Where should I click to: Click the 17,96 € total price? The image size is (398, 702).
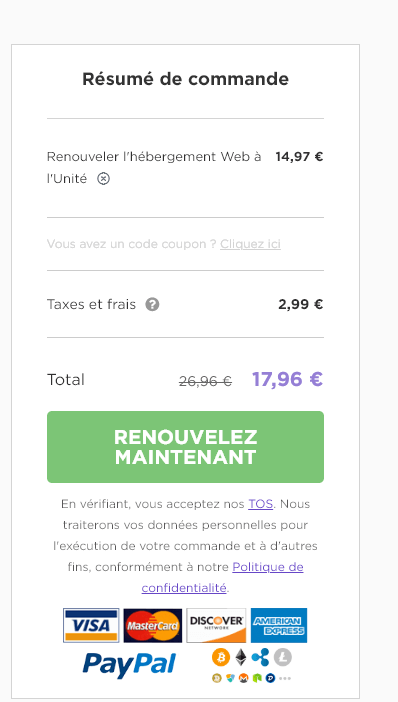pyautogui.click(x=287, y=379)
